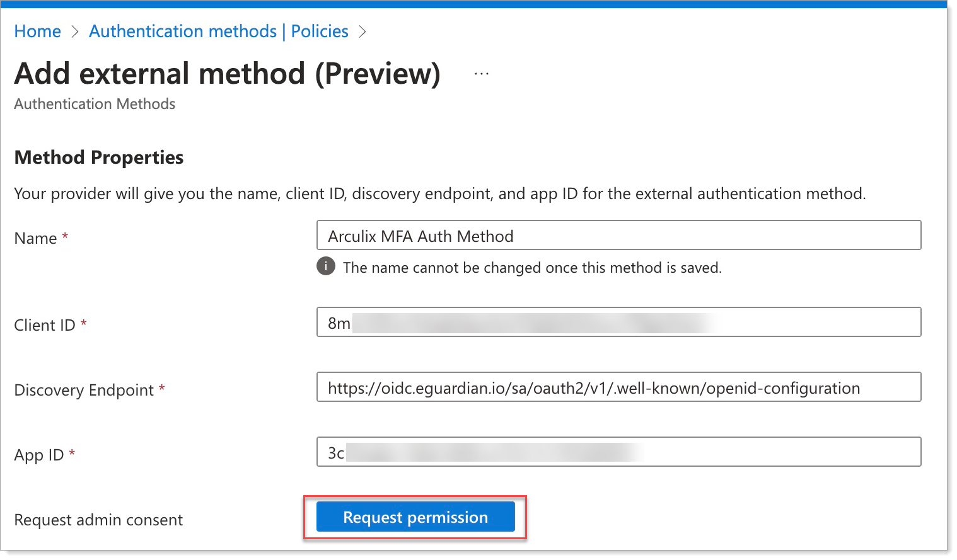The width and height of the screenshot is (957, 560).
Task: Click the 'Authentication Methods' subtitle text
Action: tap(95, 104)
